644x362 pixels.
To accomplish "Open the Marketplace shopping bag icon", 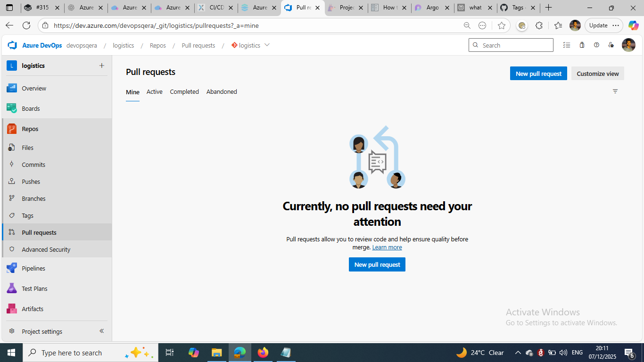I will pyautogui.click(x=582, y=45).
